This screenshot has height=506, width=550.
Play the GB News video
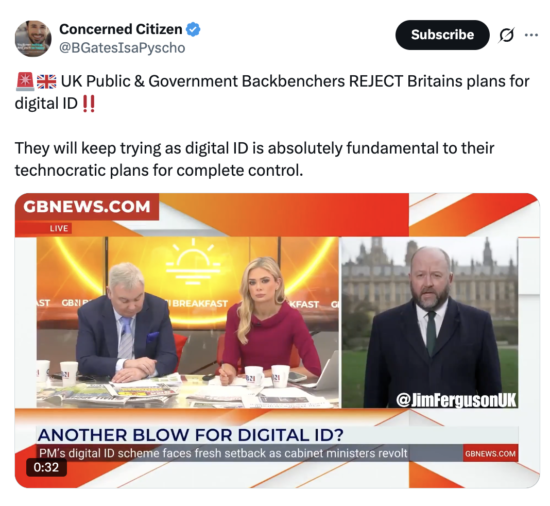coord(277,340)
